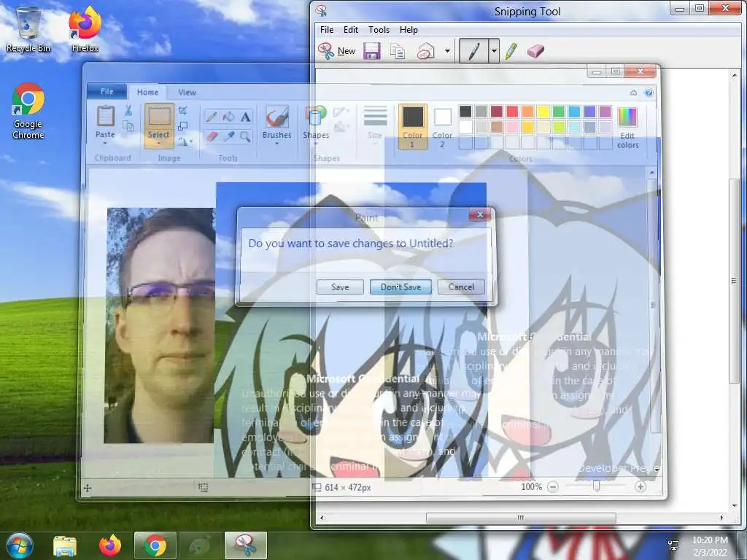Select the Highlighter tool
Image resolution: width=747 pixels, height=560 pixels.
511,51
